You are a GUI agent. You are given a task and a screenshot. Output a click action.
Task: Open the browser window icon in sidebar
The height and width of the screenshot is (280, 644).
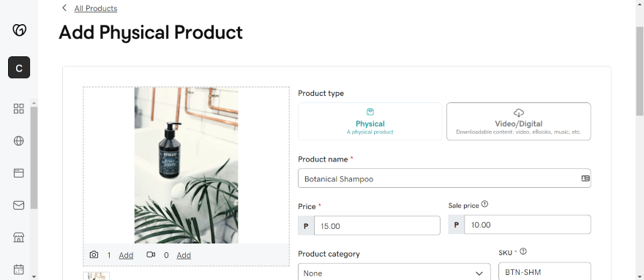(19, 173)
